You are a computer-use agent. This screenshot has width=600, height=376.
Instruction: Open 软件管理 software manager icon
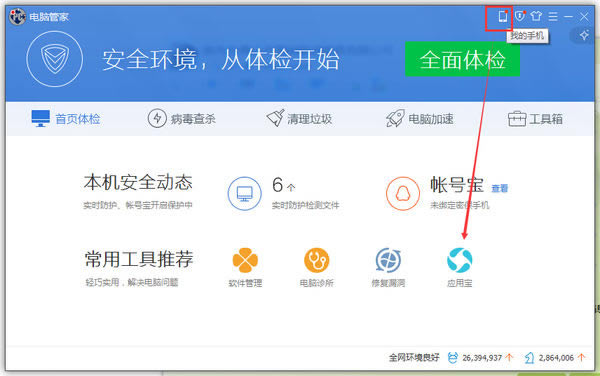tap(245, 260)
